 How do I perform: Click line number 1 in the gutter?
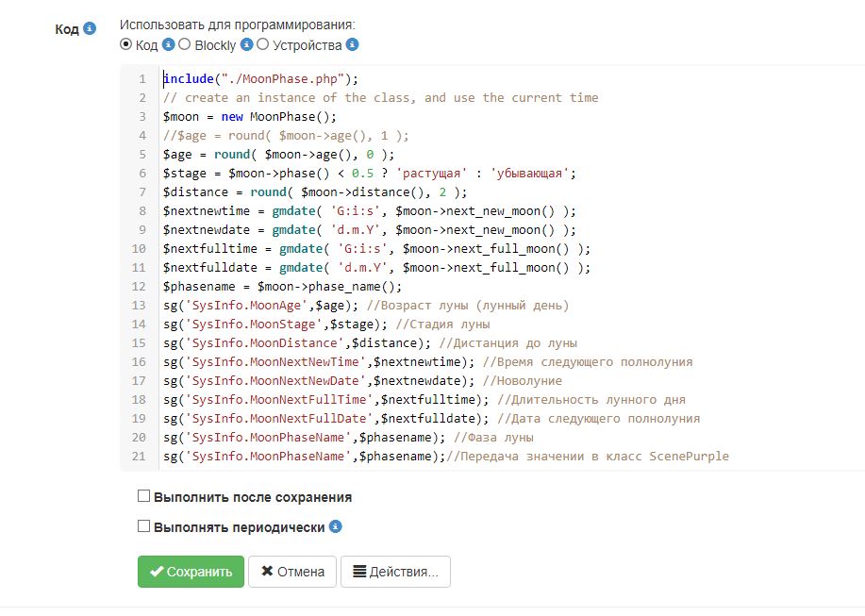point(141,79)
